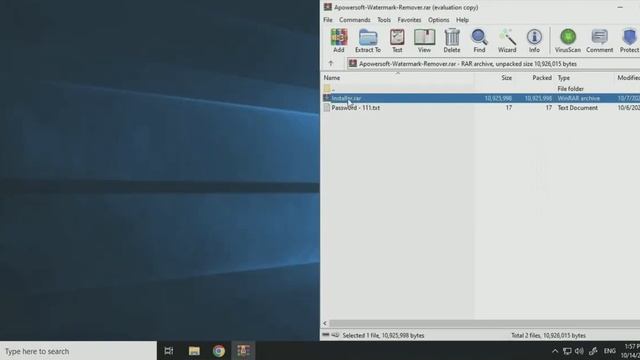Open the Options menu
The image size is (640, 360).
438,20
